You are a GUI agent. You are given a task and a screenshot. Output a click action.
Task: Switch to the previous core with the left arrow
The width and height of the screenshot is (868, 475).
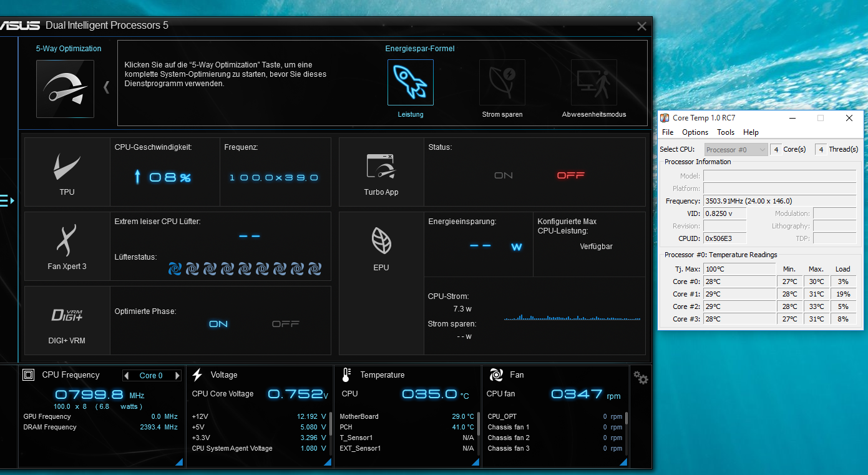[127, 376]
